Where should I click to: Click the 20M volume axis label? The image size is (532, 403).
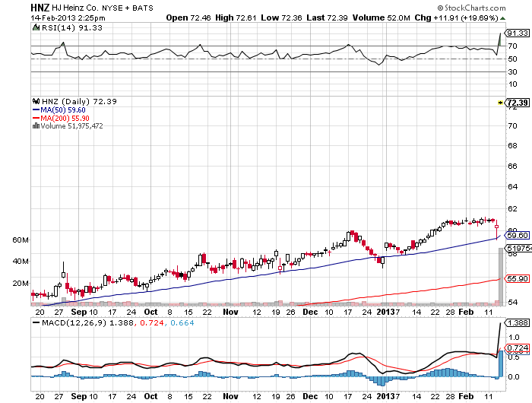click(x=21, y=283)
